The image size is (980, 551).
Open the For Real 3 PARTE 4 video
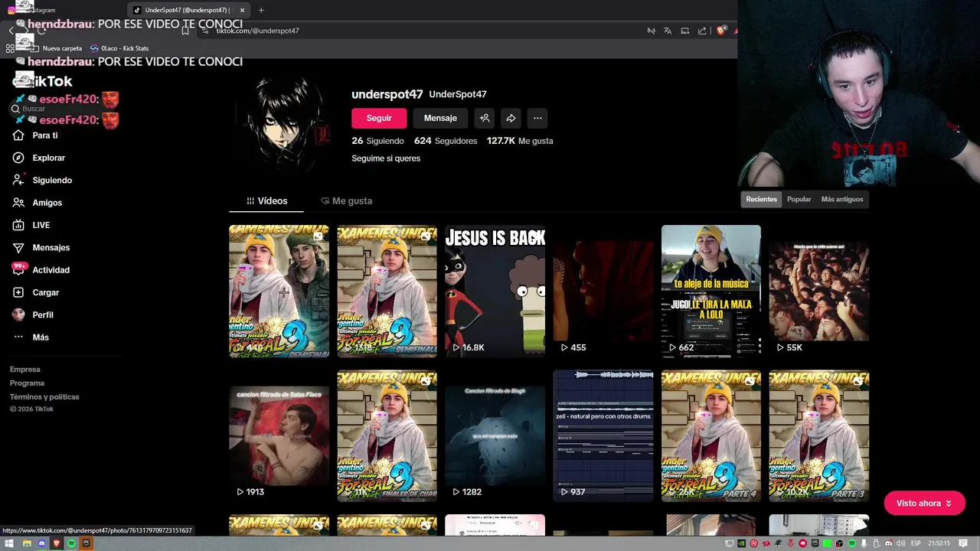(x=711, y=435)
